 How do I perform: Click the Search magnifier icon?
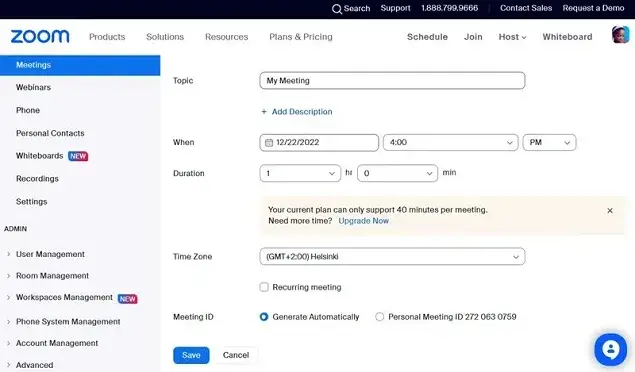(x=337, y=9)
